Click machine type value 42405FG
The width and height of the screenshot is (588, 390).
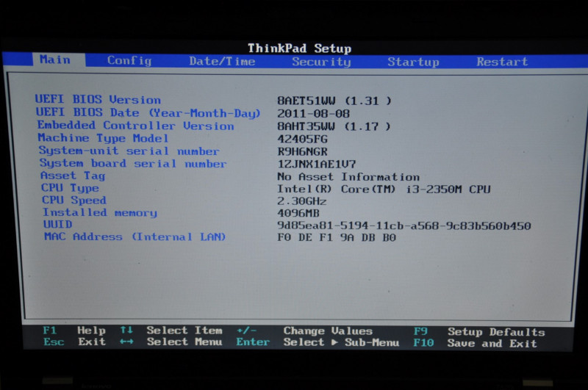(302, 139)
